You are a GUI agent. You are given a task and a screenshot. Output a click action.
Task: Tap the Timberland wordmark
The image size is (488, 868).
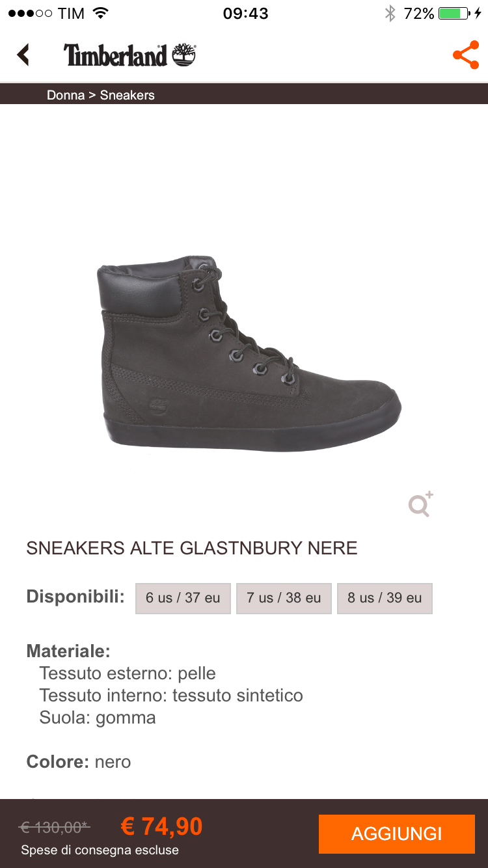[116, 56]
